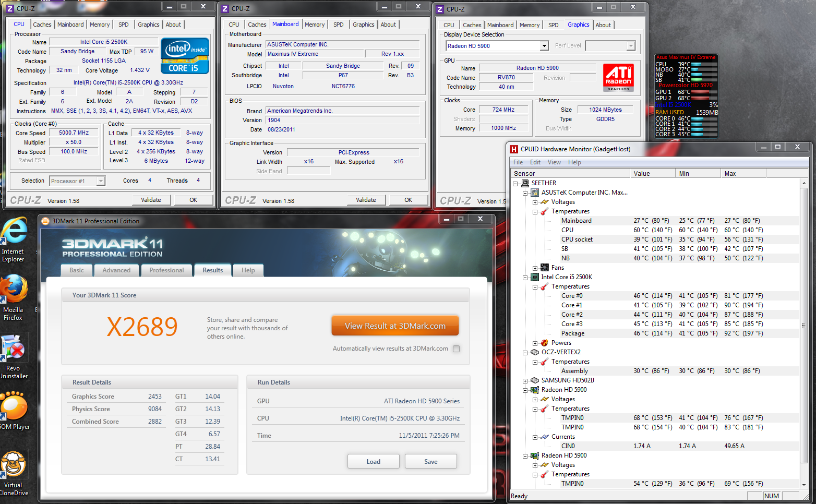Open the Perf Level dropdown
This screenshot has height=504, width=816.
coord(631,46)
